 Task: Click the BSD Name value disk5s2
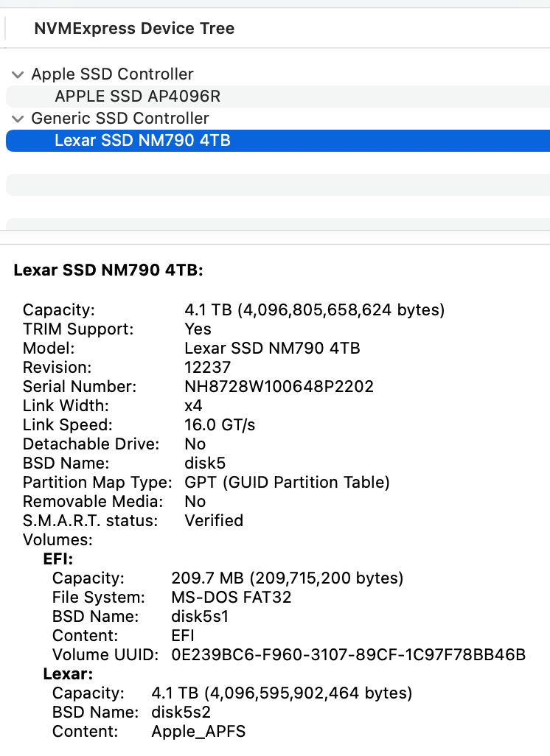181,712
